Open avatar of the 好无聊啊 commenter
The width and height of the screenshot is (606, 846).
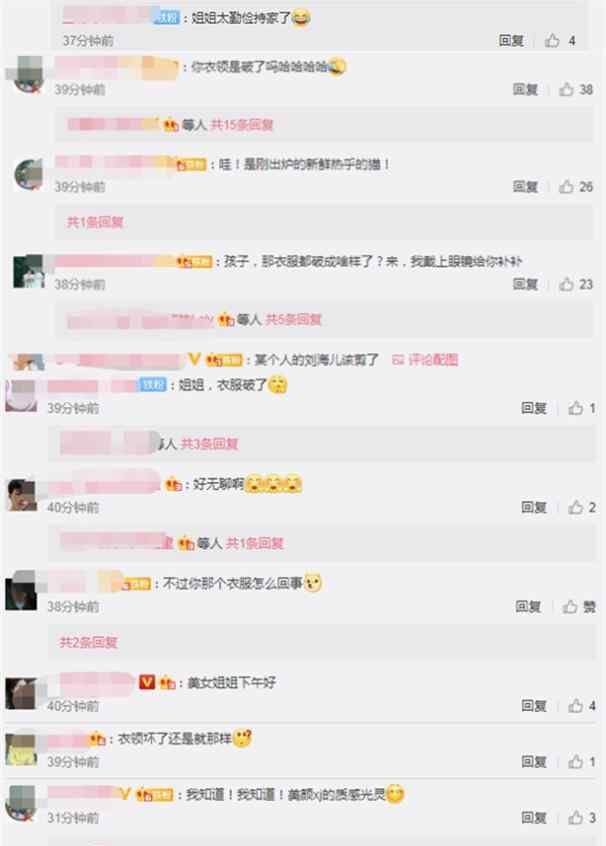[x=21, y=494]
